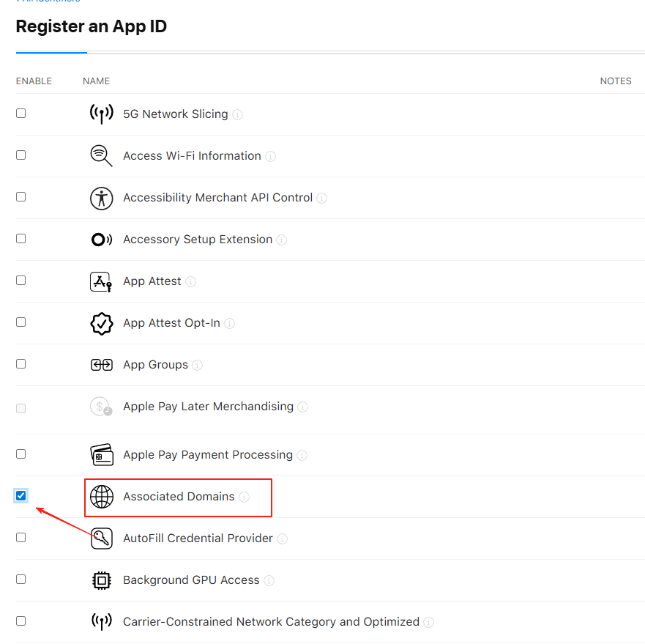Screen dimensions: 645x644
Task: Open info icon beside App Attest Opt-In
Action: [x=230, y=324]
